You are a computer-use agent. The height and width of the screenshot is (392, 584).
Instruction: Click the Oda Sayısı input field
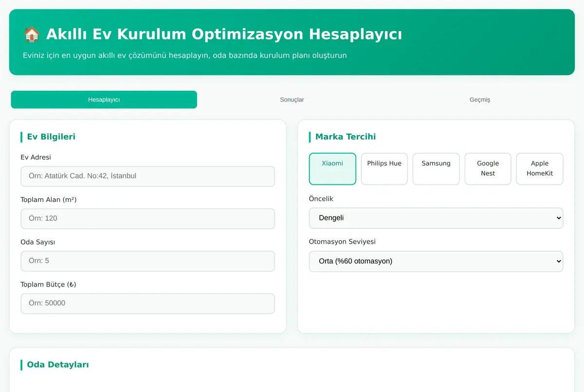coord(147,261)
